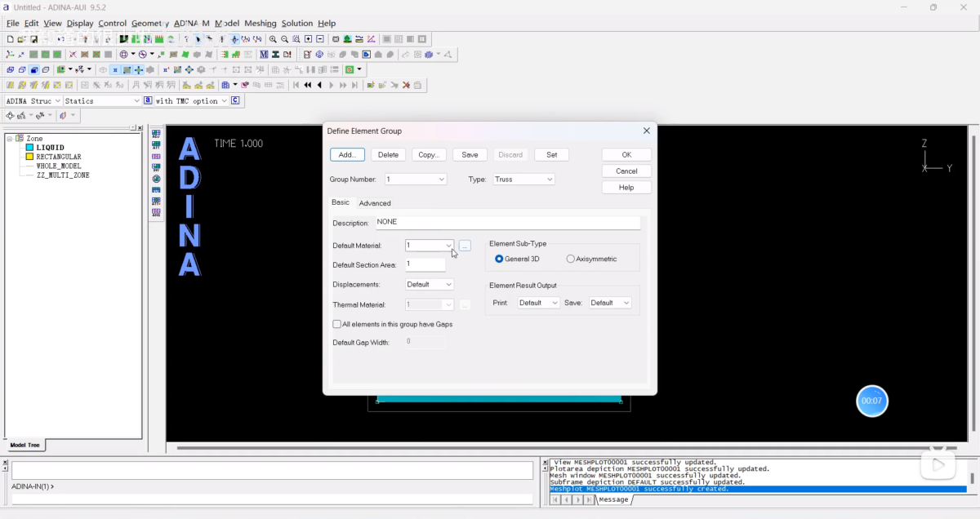Open the Solution menu

pyautogui.click(x=297, y=23)
